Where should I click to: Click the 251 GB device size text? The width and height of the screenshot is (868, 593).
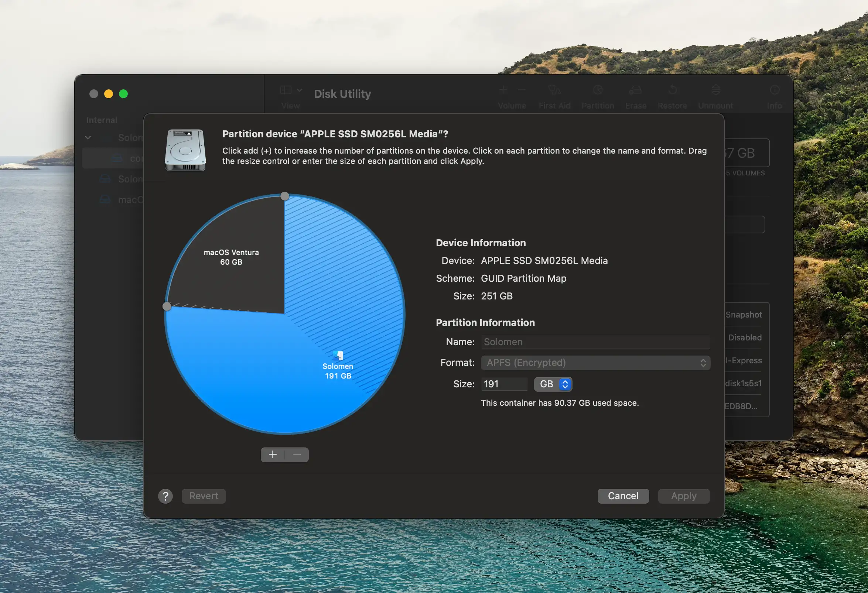coord(496,296)
